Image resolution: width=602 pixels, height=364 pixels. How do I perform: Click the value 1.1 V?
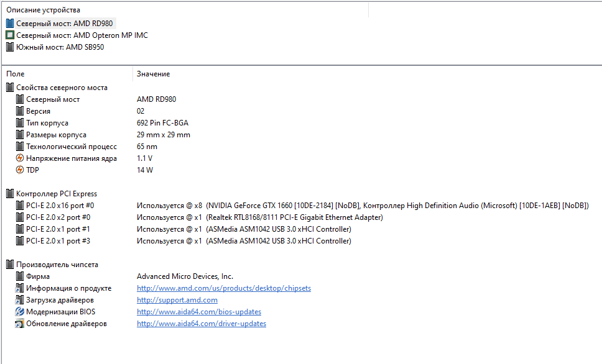tap(144, 158)
